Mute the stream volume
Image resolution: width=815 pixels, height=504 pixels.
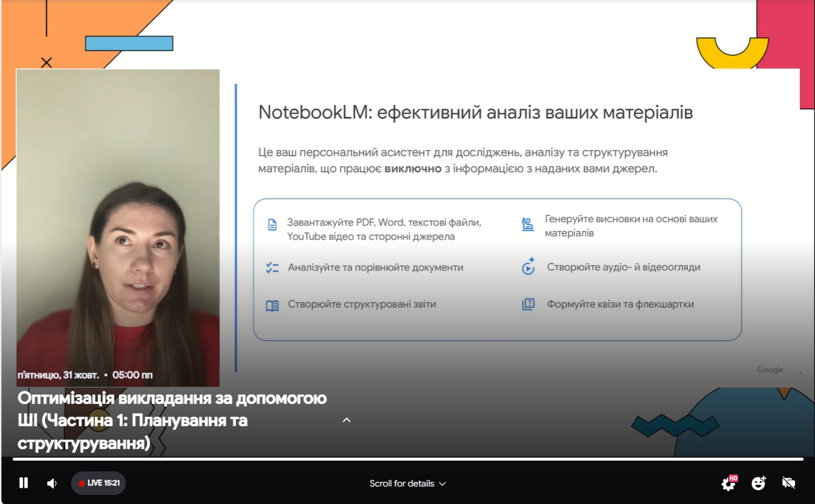[x=52, y=483]
